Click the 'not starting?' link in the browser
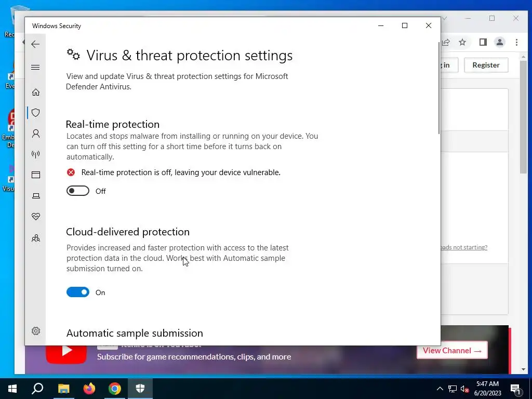532x399 pixels. click(464, 247)
